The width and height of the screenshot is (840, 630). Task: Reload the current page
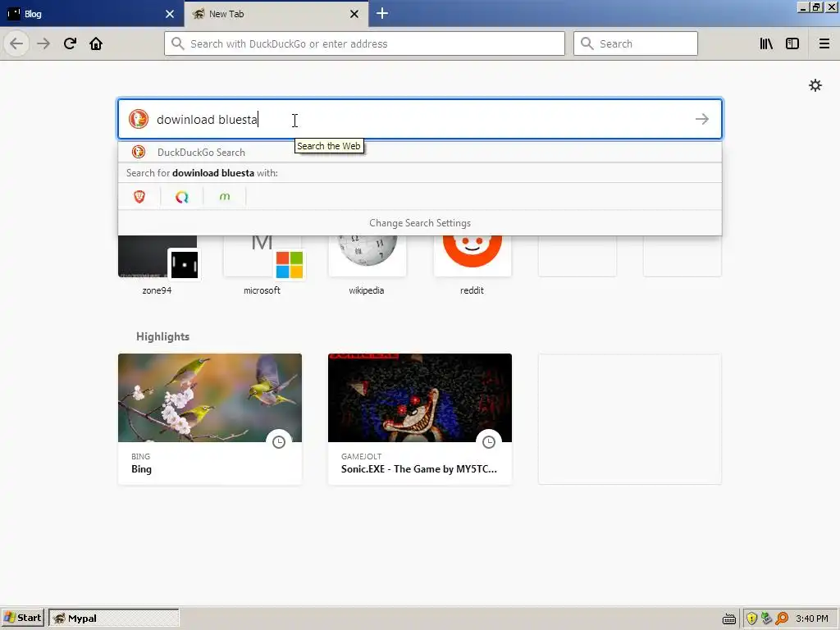70,43
